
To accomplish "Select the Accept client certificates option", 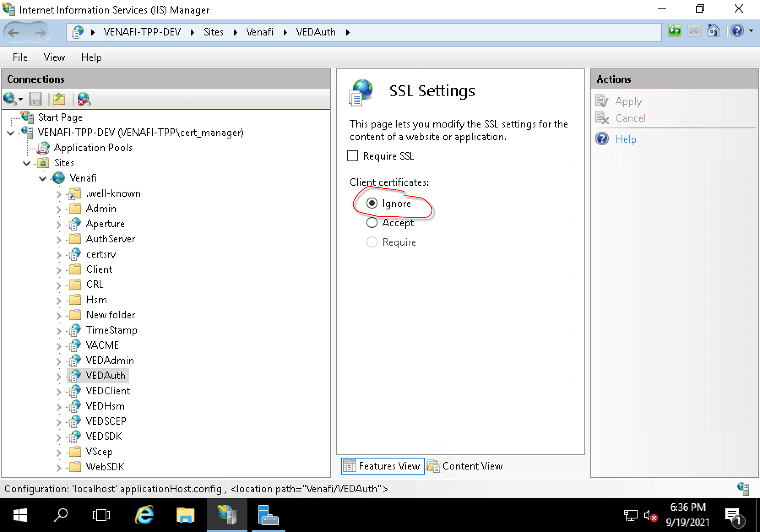I will (x=372, y=223).
